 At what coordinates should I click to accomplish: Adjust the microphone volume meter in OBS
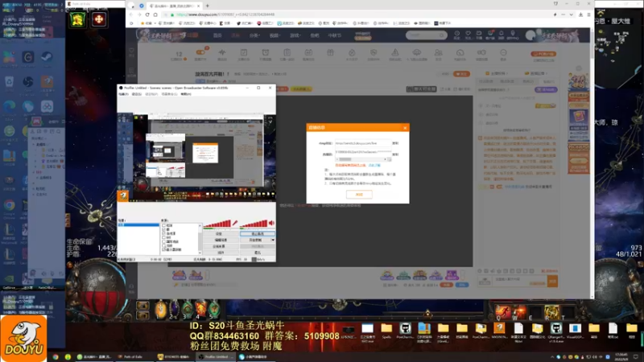click(217, 224)
